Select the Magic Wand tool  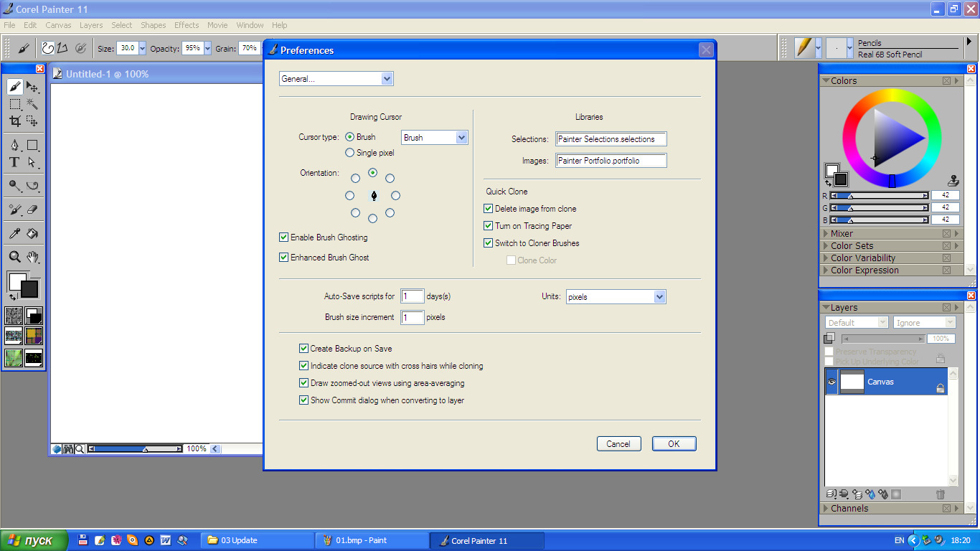pos(32,104)
